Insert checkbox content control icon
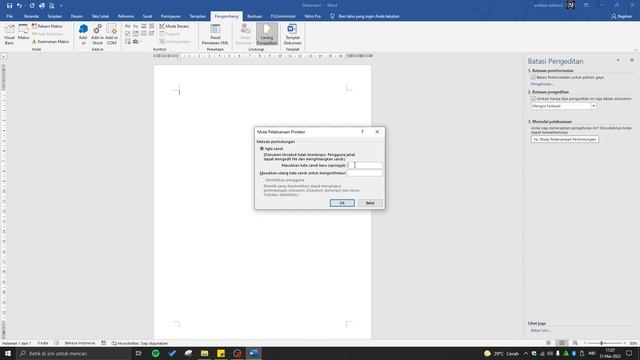This screenshot has height=360, width=640. pos(128,34)
